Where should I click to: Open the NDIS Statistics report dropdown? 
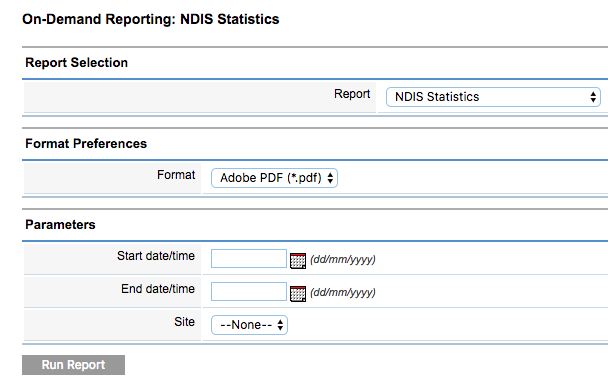(x=493, y=97)
